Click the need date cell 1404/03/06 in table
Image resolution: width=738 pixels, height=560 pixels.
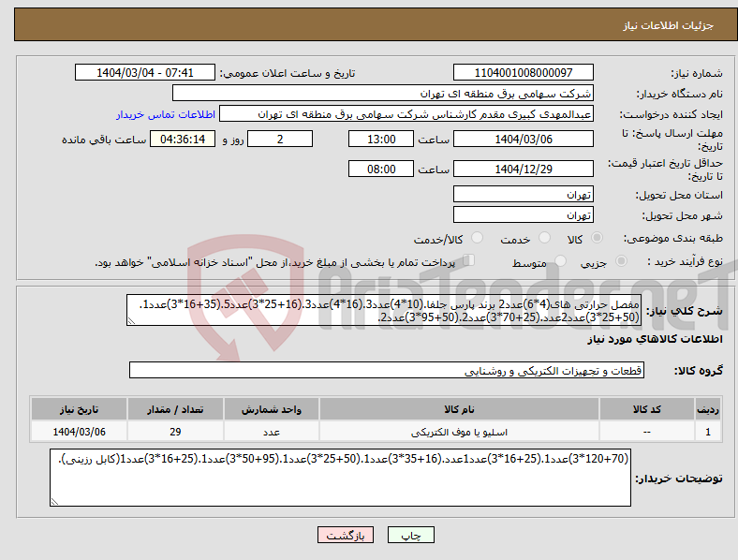(x=79, y=432)
